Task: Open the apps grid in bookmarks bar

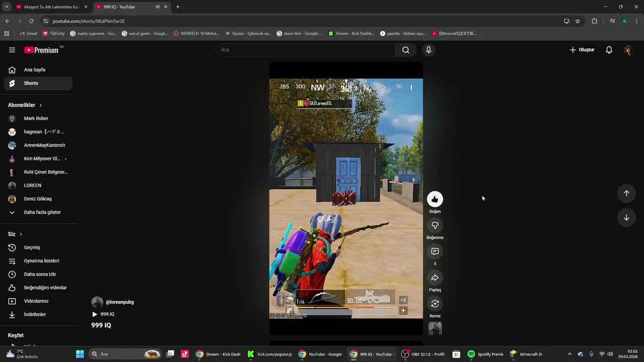Action: (7, 34)
